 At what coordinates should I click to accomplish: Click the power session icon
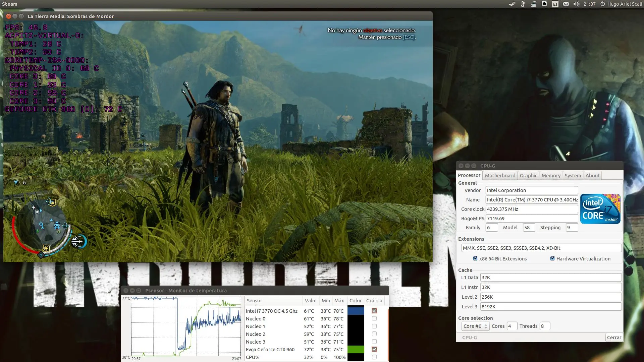click(x=602, y=4)
